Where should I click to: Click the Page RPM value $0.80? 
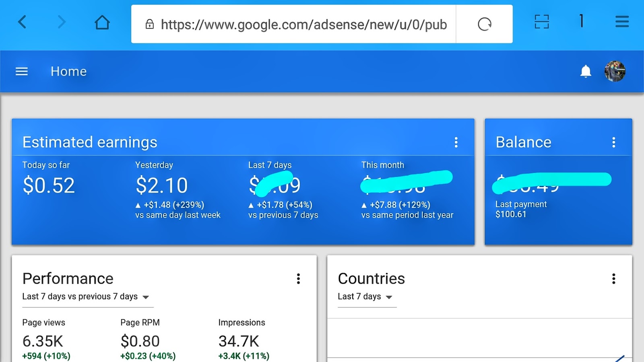pyautogui.click(x=140, y=341)
